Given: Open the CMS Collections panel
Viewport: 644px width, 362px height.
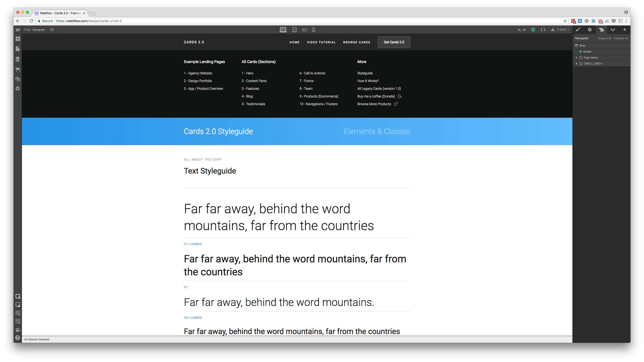Looking at the screenshot, I should tap(18, 59).
